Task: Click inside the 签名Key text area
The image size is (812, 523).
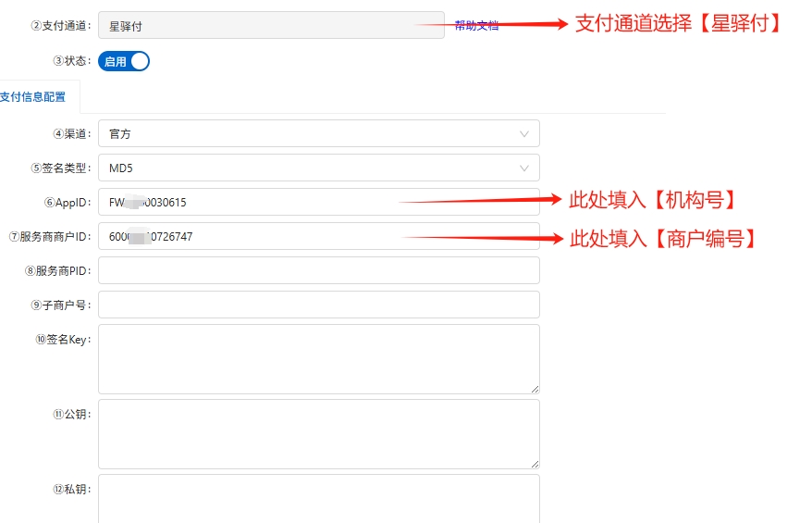Action: 318,358
